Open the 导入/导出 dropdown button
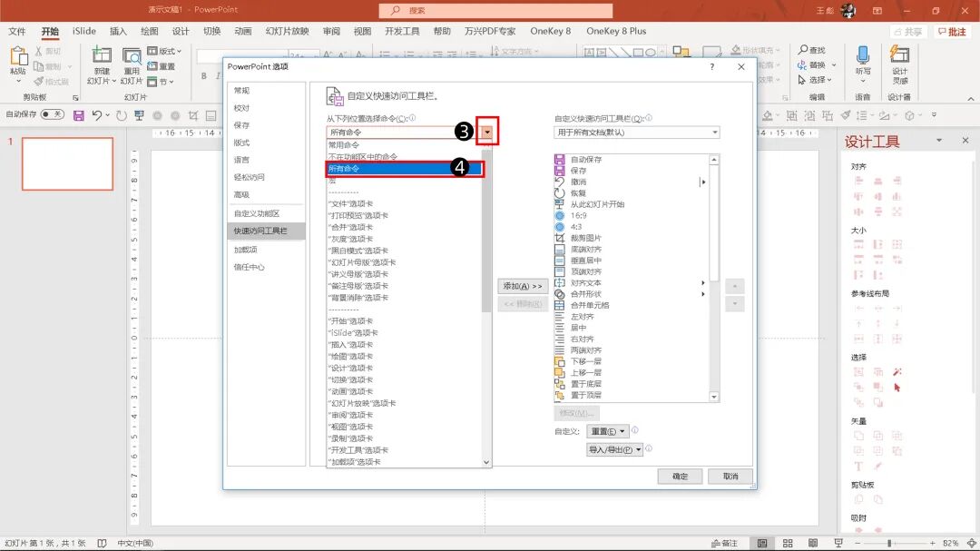 (x=614, y=449)
